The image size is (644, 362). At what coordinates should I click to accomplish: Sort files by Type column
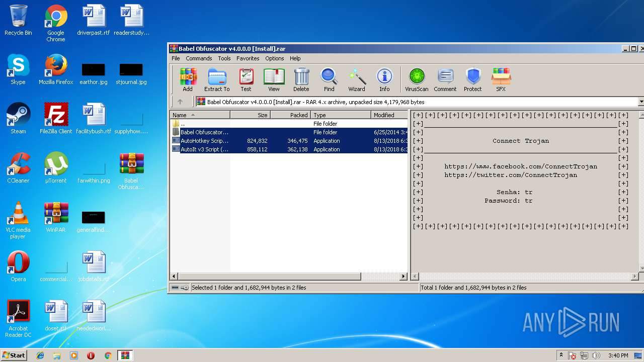pyautogui.click(x=341, y=115)
